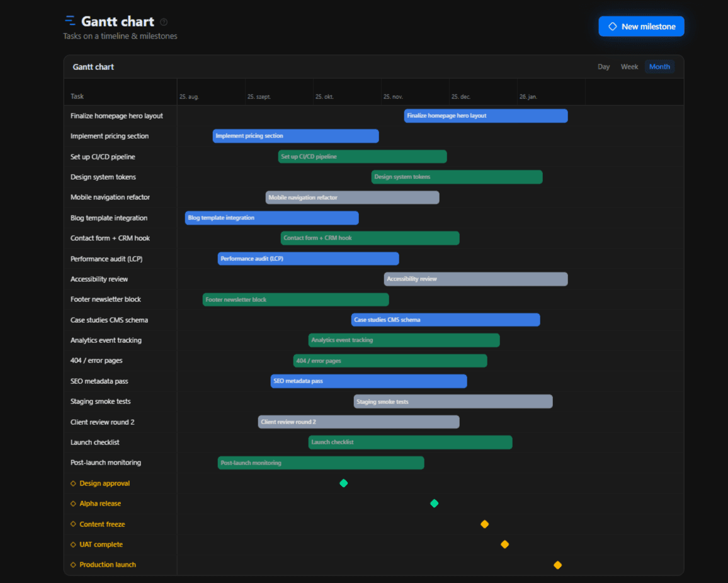The height and width of the screenshot is (583, 728).
Task: Select 'Analytics event tracking' task row label
Action: [106, 340]
